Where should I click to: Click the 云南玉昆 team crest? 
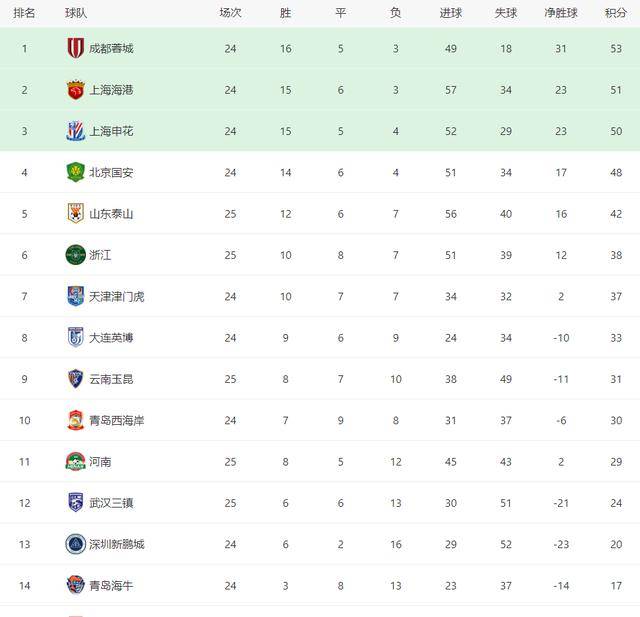[x=76, y=379]
